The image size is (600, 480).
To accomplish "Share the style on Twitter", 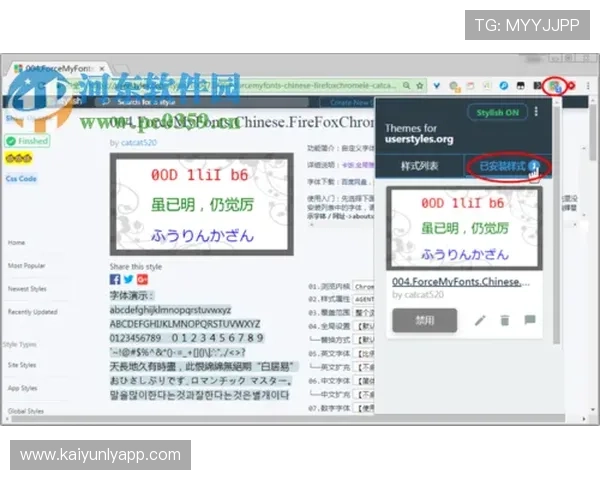I will 129,279.
